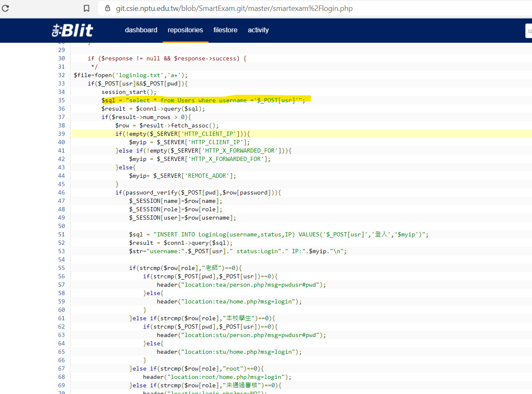
Task: Open the dashboard navigation item
Action: pos(141,30)
